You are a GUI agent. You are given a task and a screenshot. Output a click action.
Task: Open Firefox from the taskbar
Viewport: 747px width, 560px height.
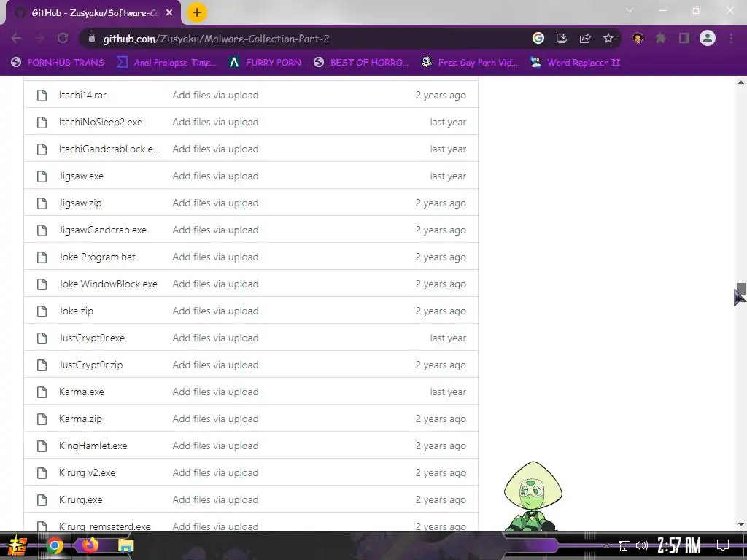pyautogui.click(x=90, y=544)
